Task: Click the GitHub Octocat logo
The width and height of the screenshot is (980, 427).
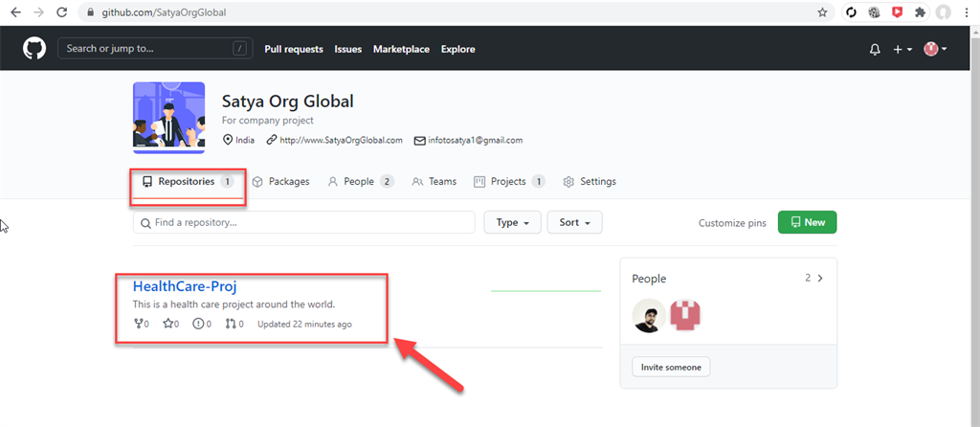Action: pos(34,49)
